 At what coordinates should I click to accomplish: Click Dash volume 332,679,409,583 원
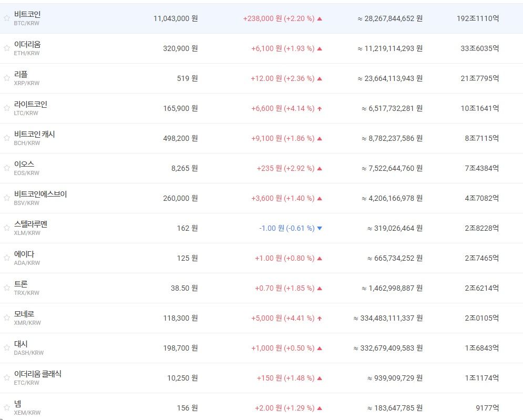[388, 349]
